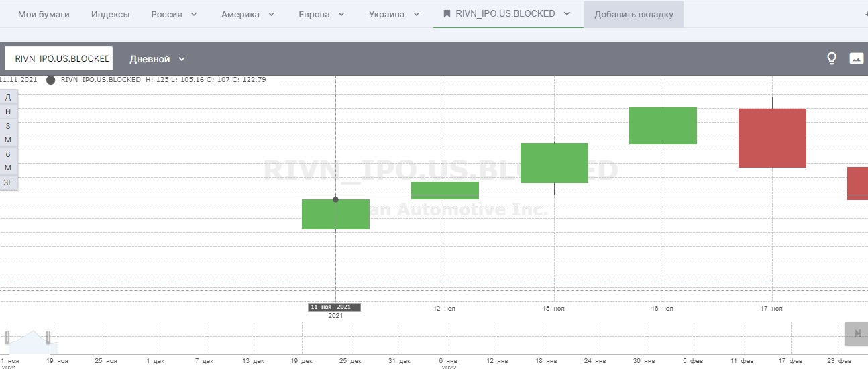Set chart range to 6 М
868x369 pixels.
(x=9, y=160)
